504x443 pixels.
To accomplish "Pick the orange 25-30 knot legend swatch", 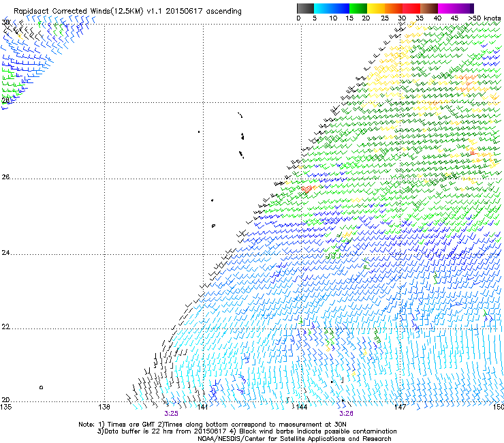I will tap(393, 8).
